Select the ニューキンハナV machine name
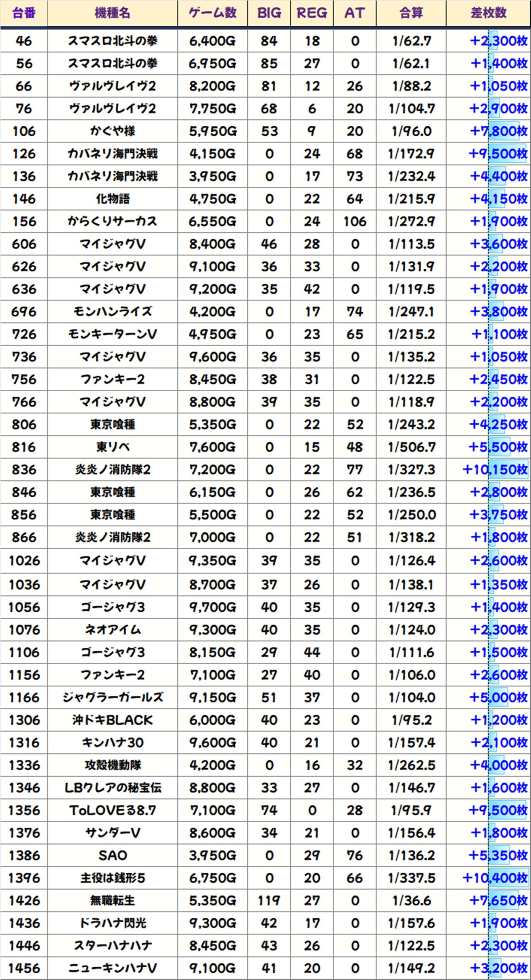 112,968
